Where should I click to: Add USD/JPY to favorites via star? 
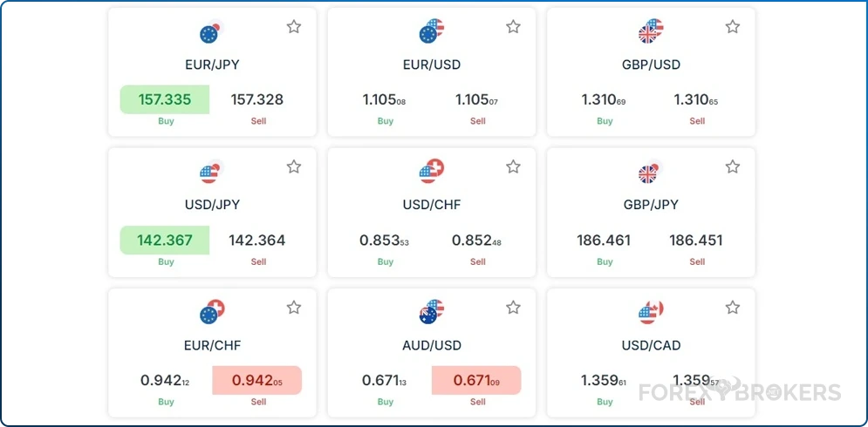coord(294,166)
